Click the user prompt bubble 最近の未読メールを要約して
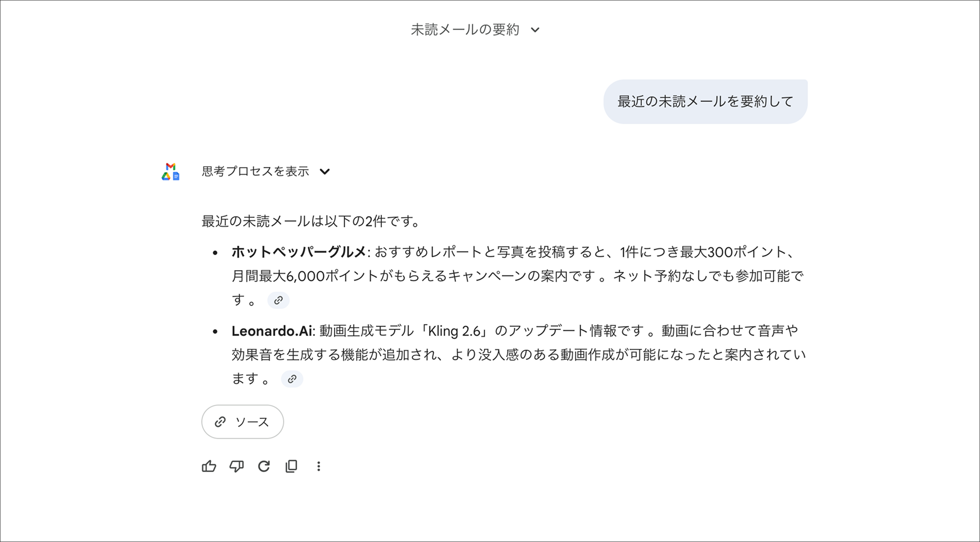Viewport: 980px width, 542px height. (x=704, y=101)
